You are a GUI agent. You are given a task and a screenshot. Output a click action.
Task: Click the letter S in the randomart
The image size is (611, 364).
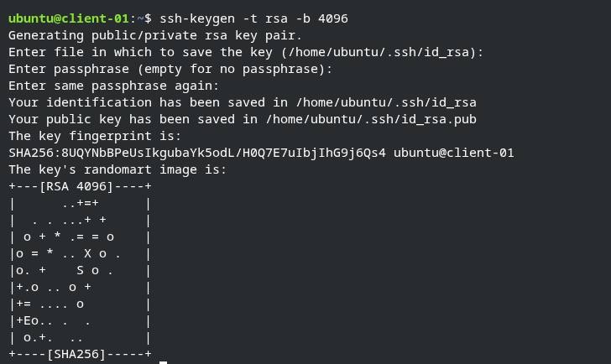[81, 270]
